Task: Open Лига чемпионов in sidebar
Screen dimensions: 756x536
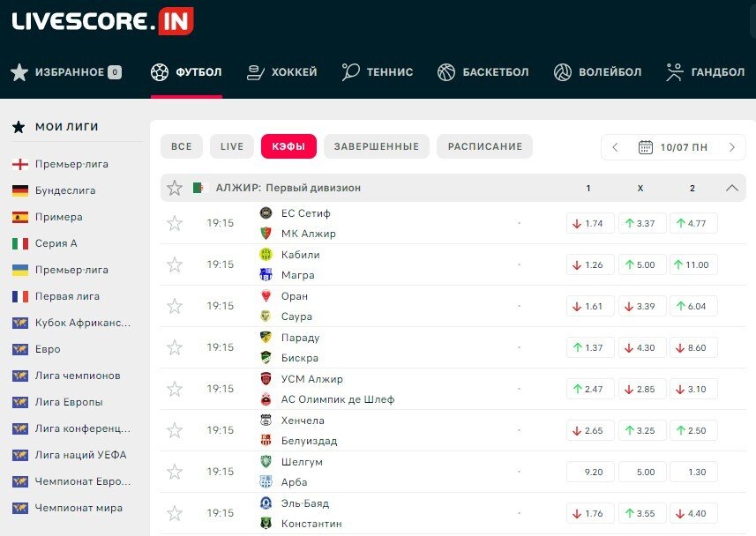Action: [x=78, y=376]
